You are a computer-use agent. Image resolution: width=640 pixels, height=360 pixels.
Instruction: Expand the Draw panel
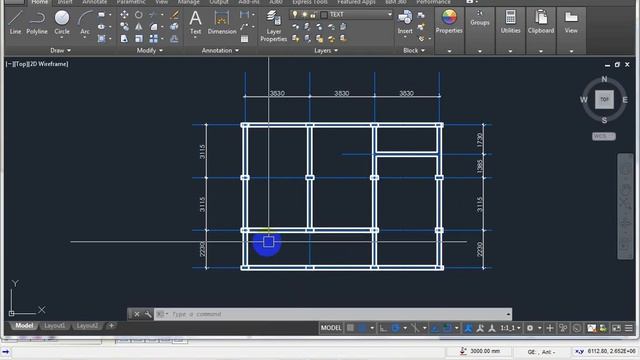60,50
